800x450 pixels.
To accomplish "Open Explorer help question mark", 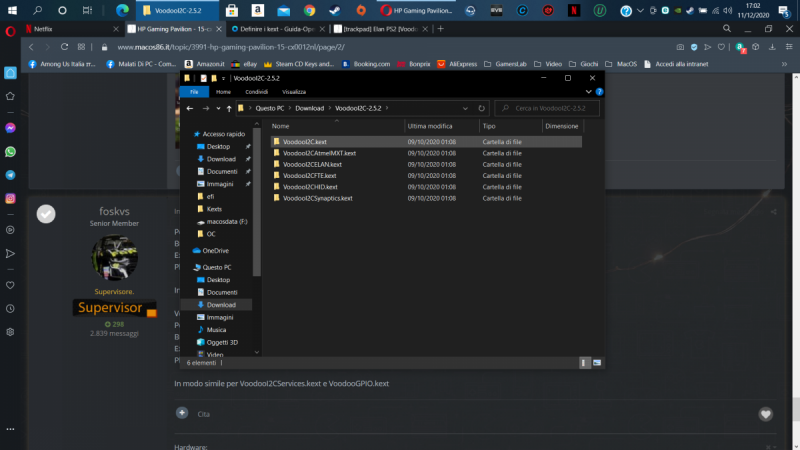I will click(599, 92).
